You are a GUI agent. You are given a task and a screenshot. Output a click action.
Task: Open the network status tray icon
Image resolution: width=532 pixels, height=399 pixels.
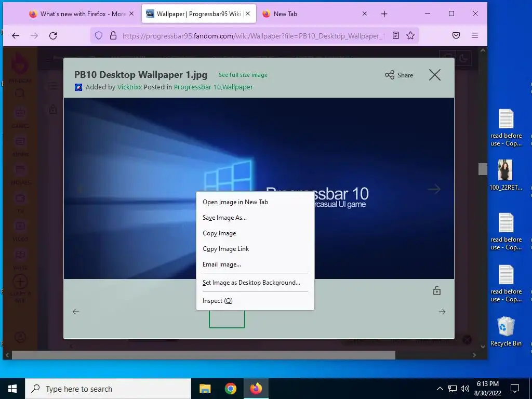pyautogui.click(x=453, y=389)
